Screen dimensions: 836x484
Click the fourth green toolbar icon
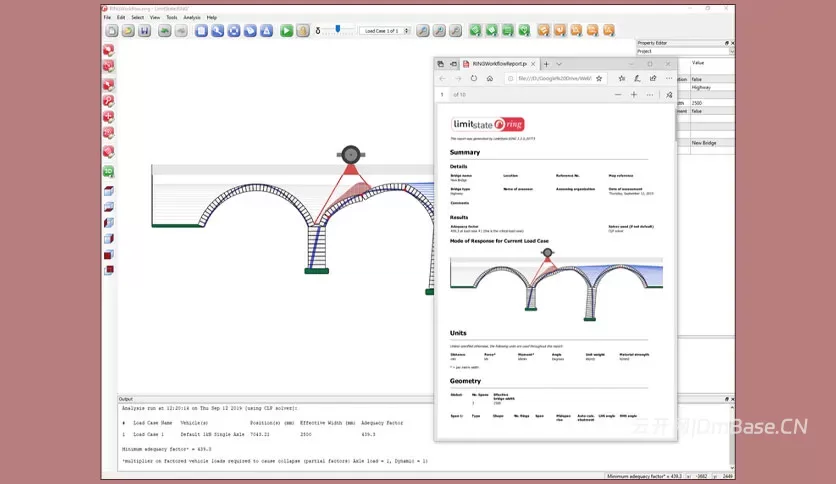524,31
